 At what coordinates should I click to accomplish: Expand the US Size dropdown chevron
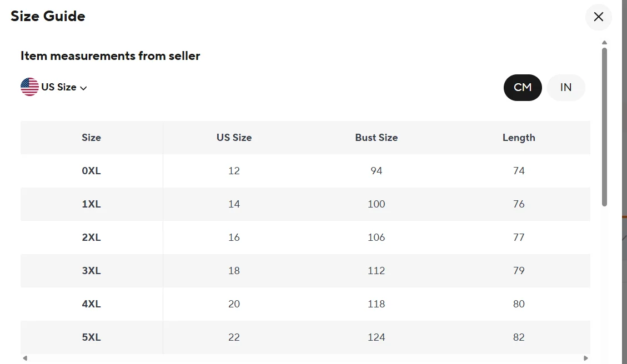[x=84, y=88]
